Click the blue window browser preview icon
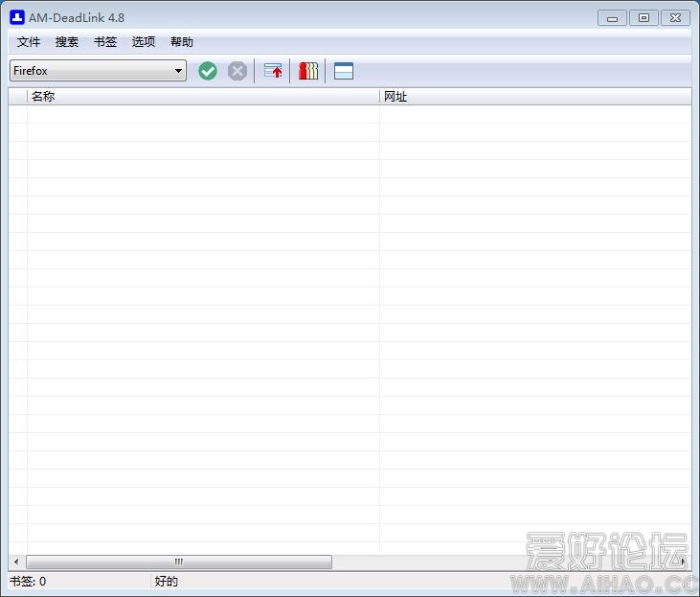Image resolution: width=700 pixels, height=597 pixels. click(x=344, y=71)
